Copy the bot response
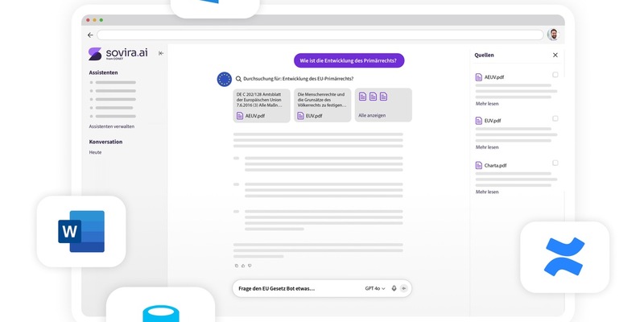This screenshot has width=644, height=322. pyautogui.click(x=236, y=265)
